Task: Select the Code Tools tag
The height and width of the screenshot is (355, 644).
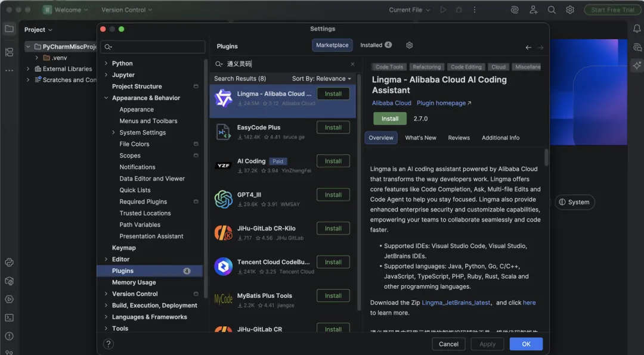Action: [x=389, y=67]
